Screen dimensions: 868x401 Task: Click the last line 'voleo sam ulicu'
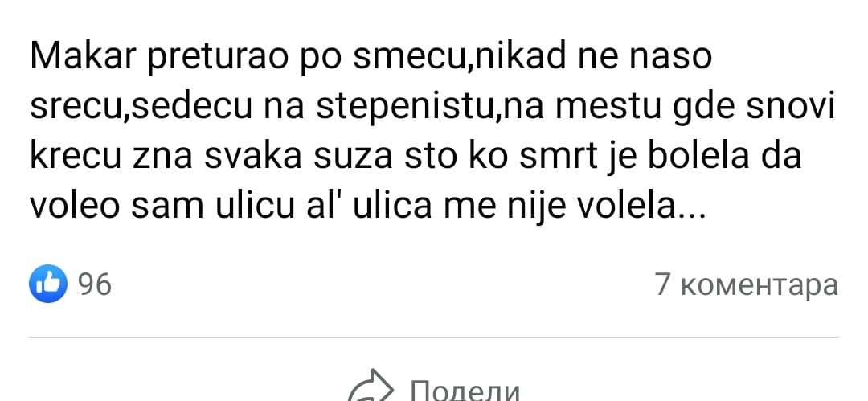[x=368, y=206]
